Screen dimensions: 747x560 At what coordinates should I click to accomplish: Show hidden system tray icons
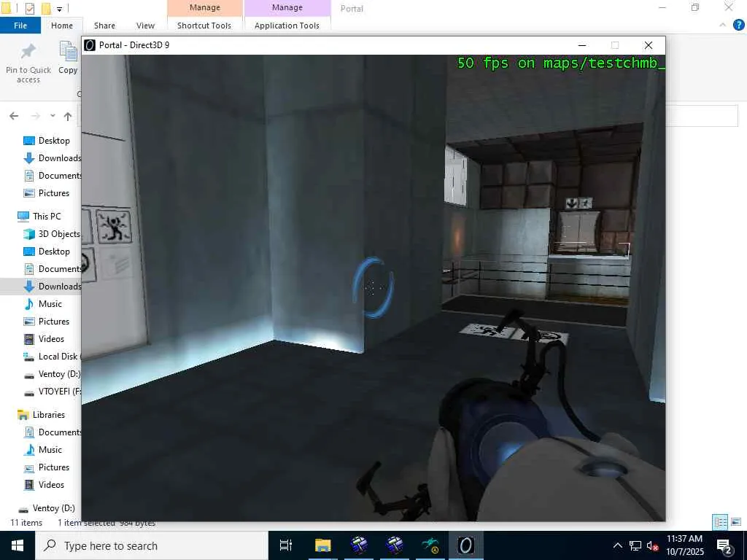click(x=617, y=545)
